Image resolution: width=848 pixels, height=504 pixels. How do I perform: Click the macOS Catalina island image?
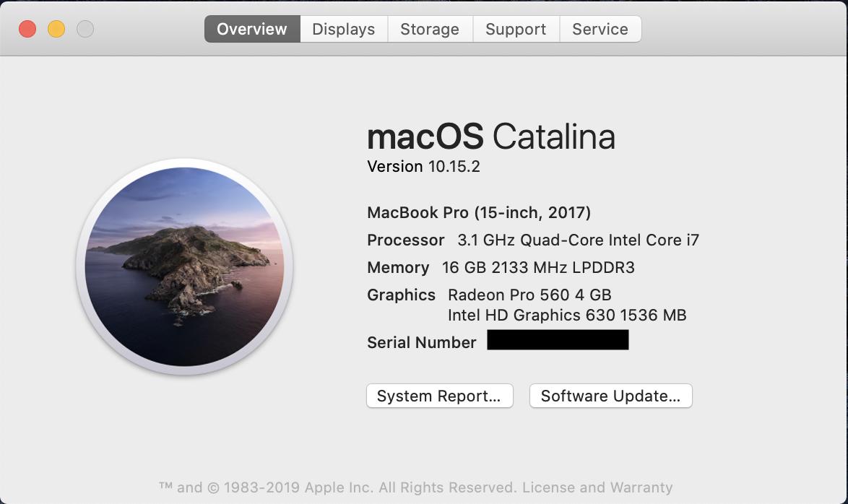pos(184,266)
